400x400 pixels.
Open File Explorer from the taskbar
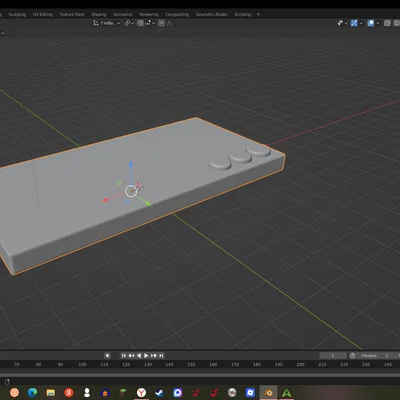coord(51,393)
